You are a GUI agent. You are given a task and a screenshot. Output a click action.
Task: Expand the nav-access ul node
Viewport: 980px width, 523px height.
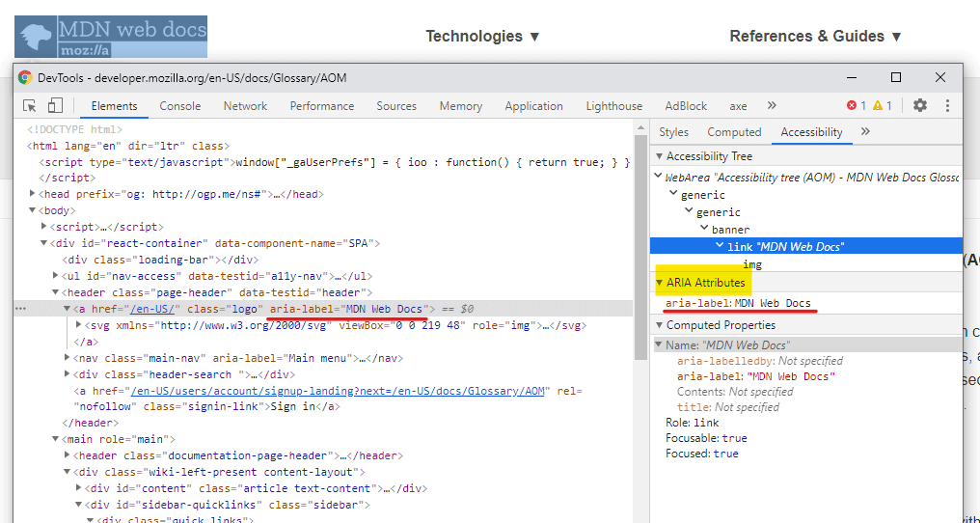[56, 276]
